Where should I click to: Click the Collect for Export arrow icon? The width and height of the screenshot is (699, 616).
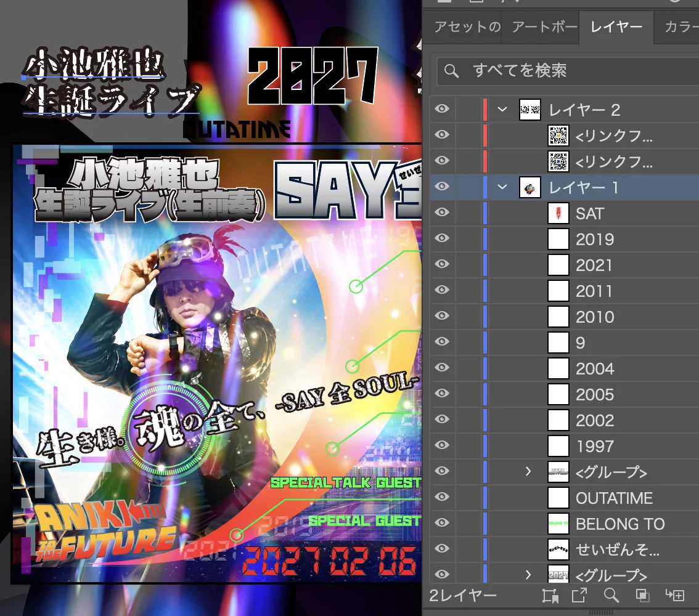pos(579,595)
